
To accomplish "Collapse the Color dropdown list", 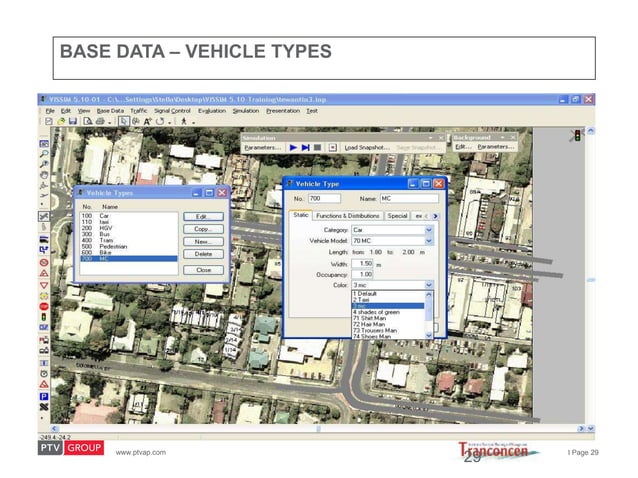I will pyautogui.click(x=429, y=285).
